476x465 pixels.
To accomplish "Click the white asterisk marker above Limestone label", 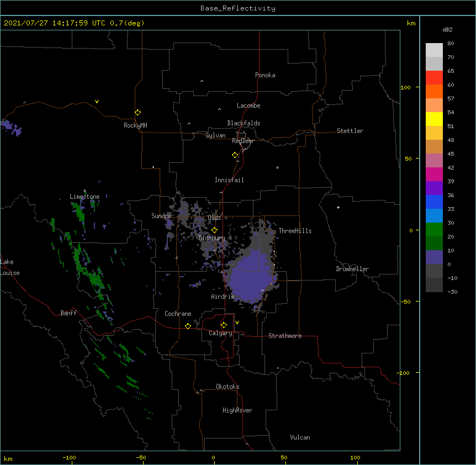I will point(84,191).
